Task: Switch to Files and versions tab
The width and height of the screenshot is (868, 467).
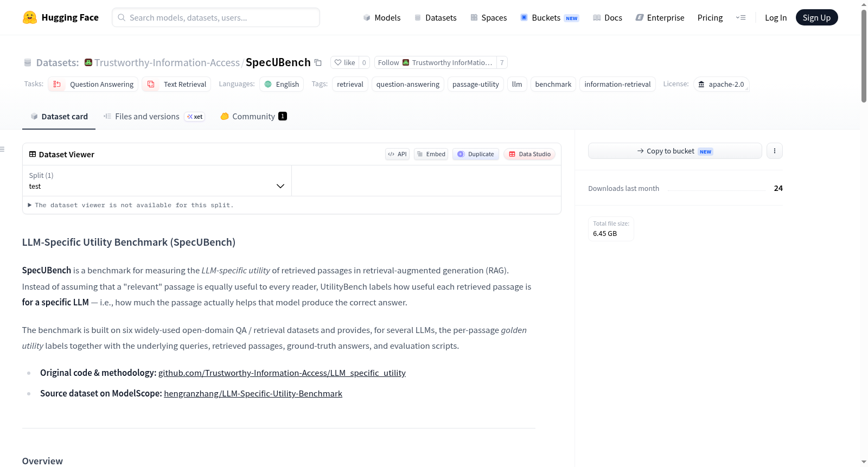Action: pyautogui.click(x=154, y=117)
